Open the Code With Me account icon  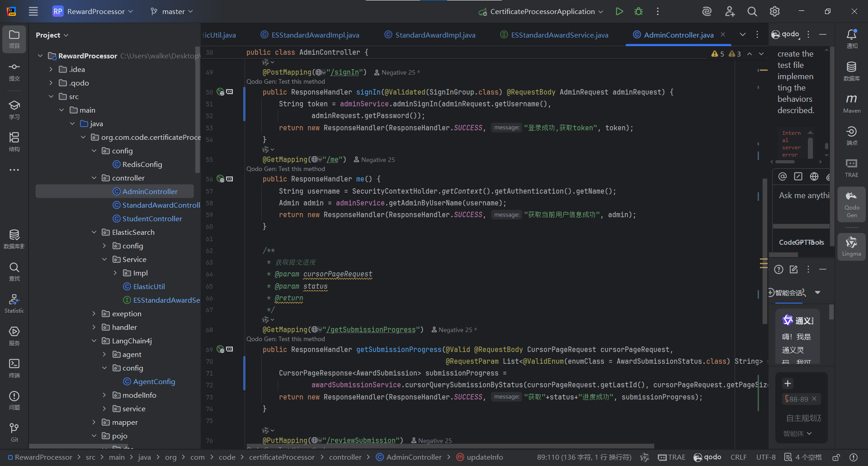pyautogui.click(x=730, y=11)
